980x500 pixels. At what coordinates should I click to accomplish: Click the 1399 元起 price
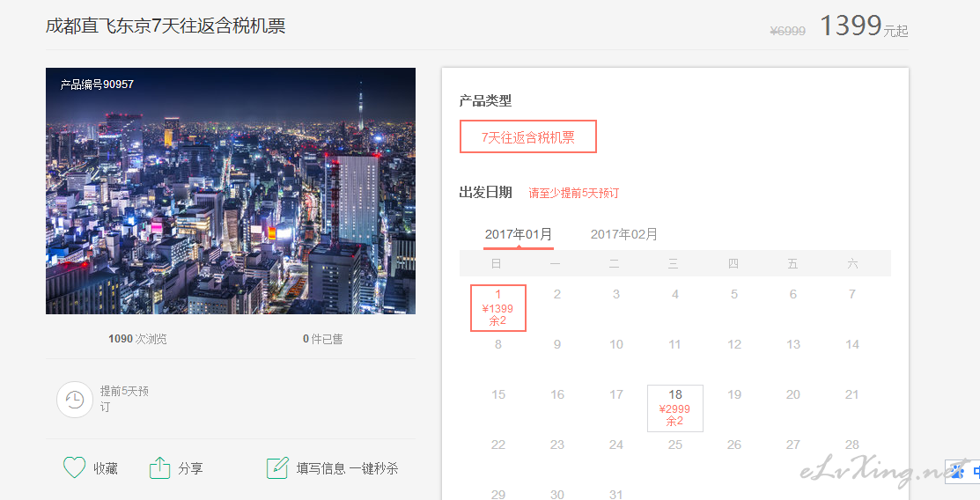pyautogui.click(x=863, y=26)
